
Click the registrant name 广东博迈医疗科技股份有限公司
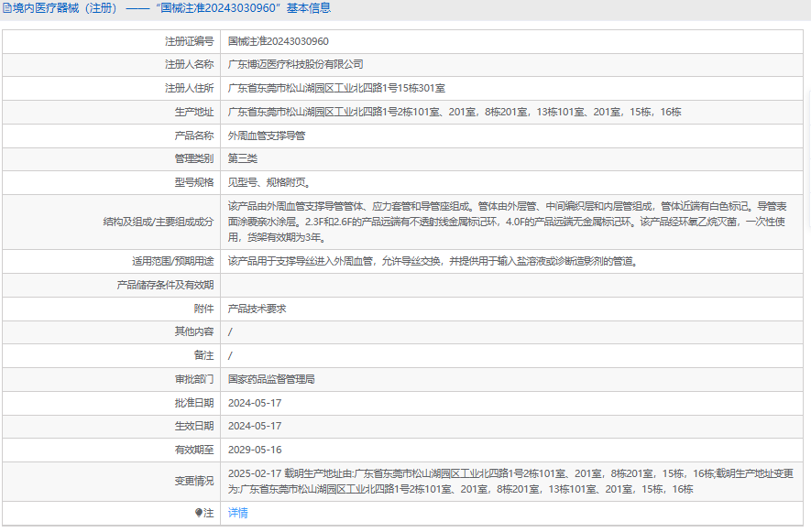coord(295,65)
